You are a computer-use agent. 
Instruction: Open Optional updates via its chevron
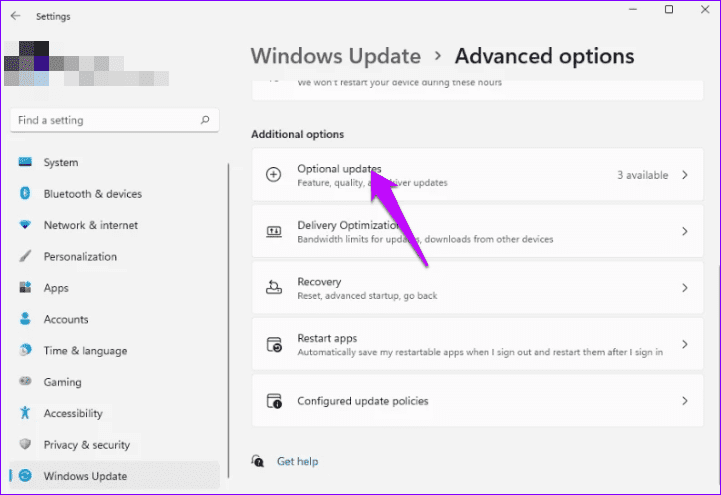[x=685, y=175]
